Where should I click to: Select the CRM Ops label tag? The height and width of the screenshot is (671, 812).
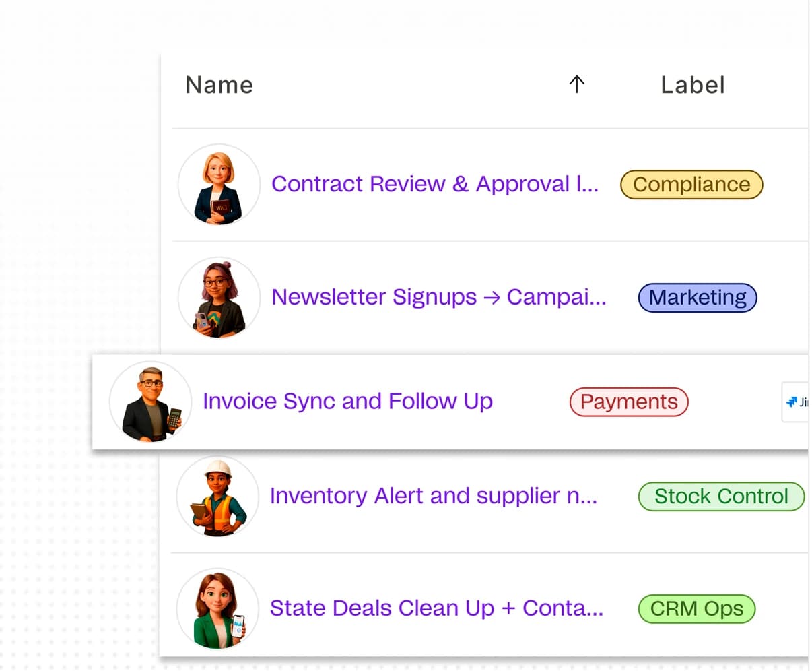point(697,609)
